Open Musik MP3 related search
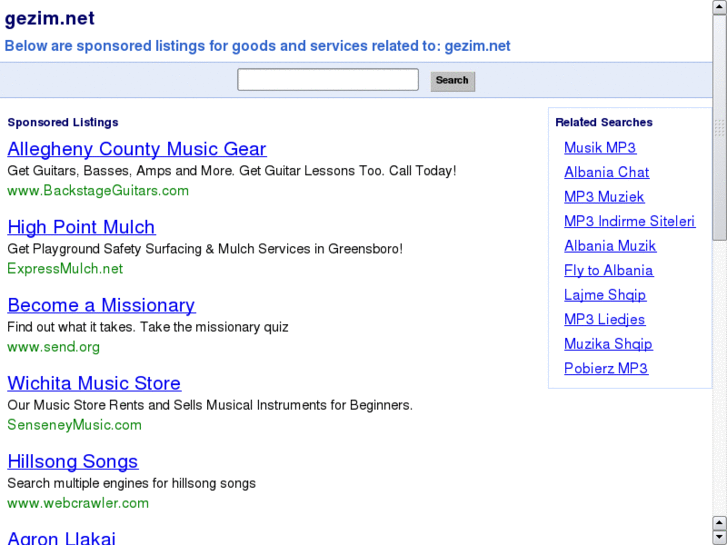Screen dimensions: 727x545 pyautogui.click(x=600, y=147)
